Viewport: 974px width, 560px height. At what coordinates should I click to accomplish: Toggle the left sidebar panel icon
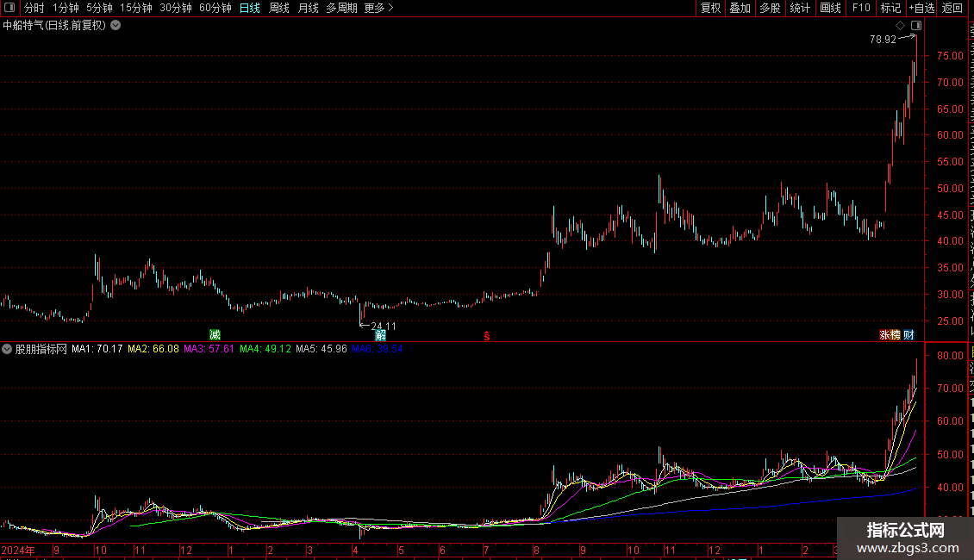click(x=9, y=8)
